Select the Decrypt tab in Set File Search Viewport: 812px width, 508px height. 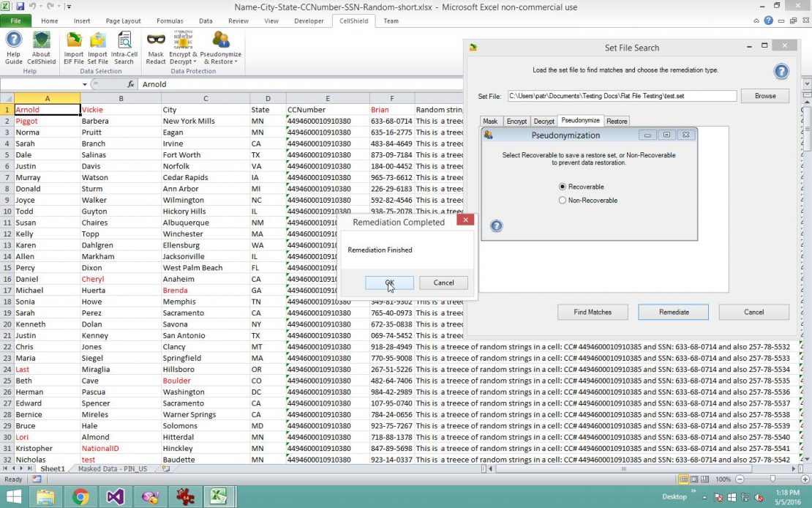tap(544, 122)
